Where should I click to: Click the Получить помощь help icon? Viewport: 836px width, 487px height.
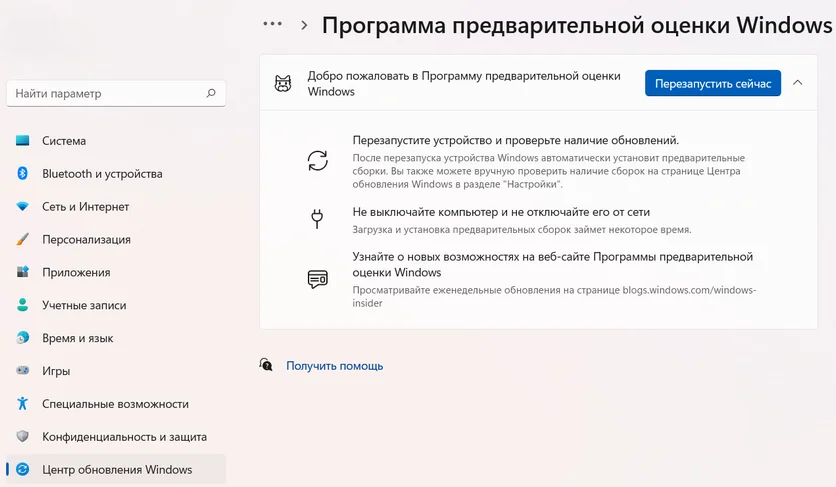click(x=266, y=365)
